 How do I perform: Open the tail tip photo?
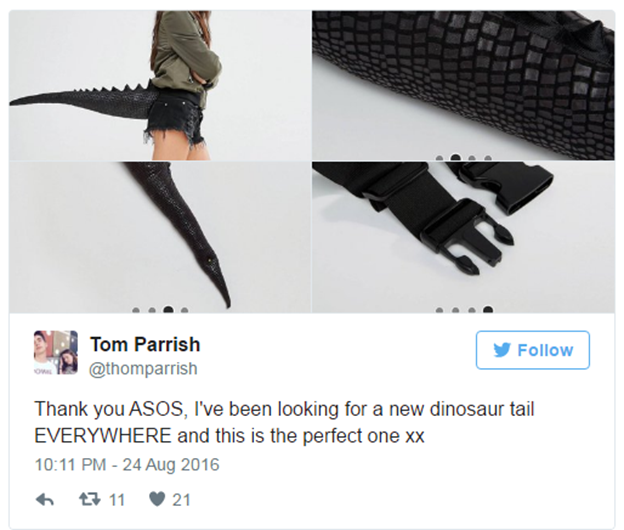(160, 238)
